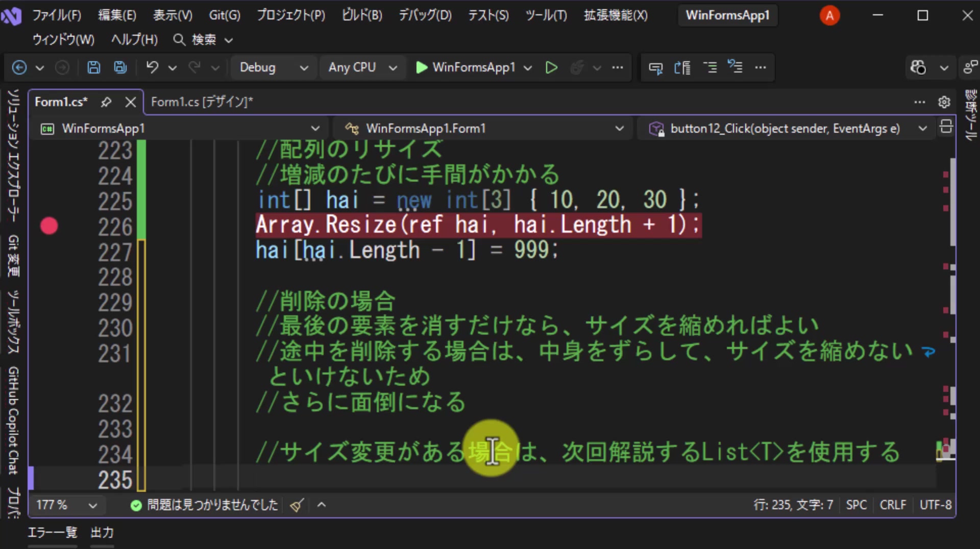Expand the Copilot toolbar dropdown arrow

[944, 68]
